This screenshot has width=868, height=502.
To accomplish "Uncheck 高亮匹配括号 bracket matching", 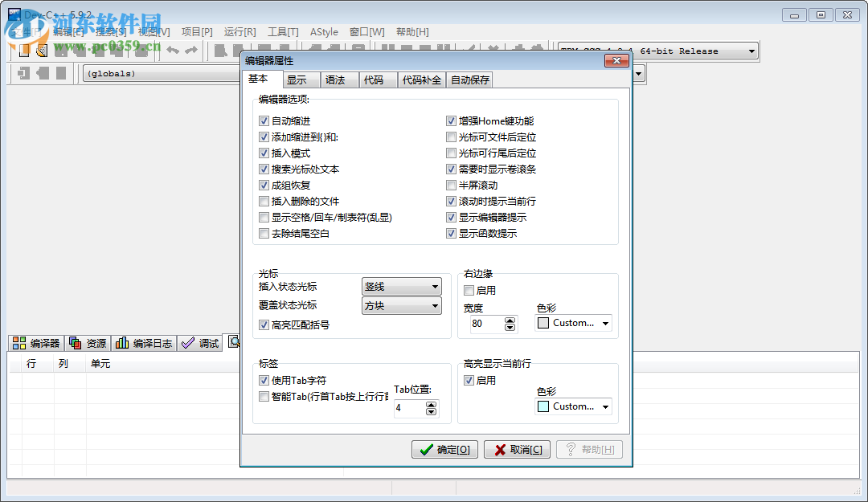I will [264, 324].
